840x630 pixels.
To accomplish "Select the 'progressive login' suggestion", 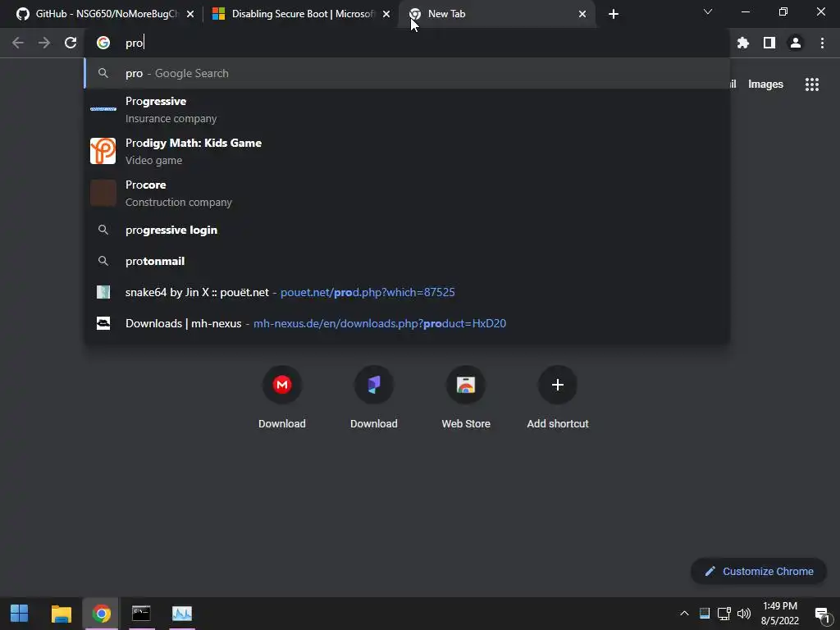I will [x=407, y=230].
